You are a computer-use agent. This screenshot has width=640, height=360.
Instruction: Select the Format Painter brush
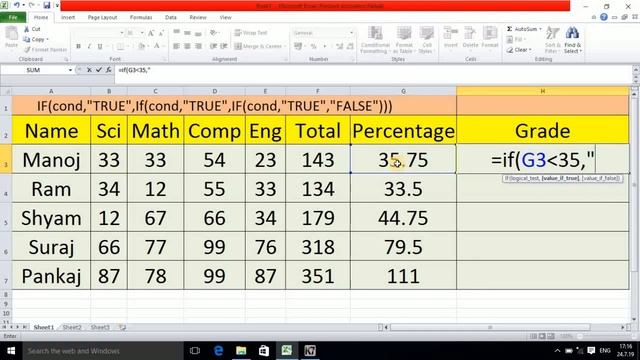click(45, 49)
